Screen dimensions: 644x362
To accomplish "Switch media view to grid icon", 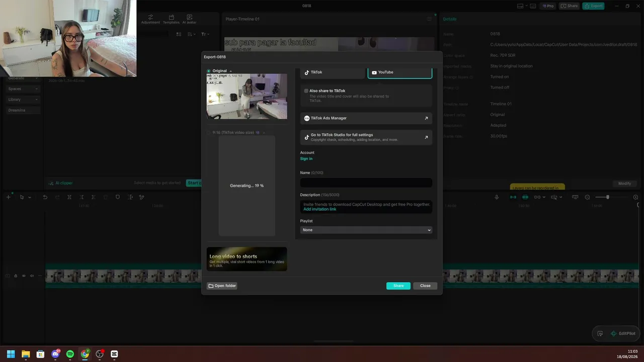I will pos(179,34).
